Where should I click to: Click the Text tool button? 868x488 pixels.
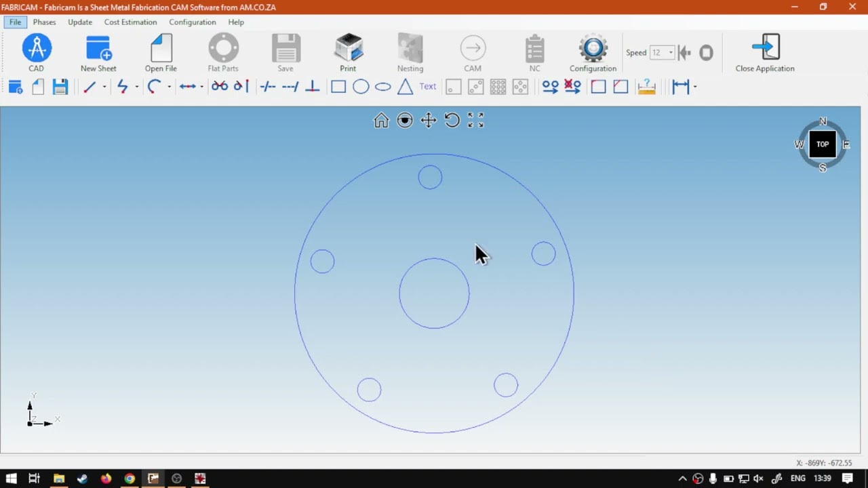pyautogui.click(x=428, y=87)
